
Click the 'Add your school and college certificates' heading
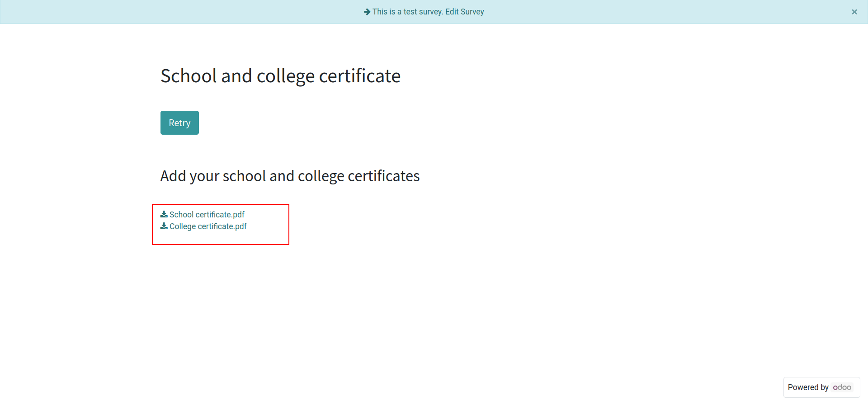click(x=290, y=176)
